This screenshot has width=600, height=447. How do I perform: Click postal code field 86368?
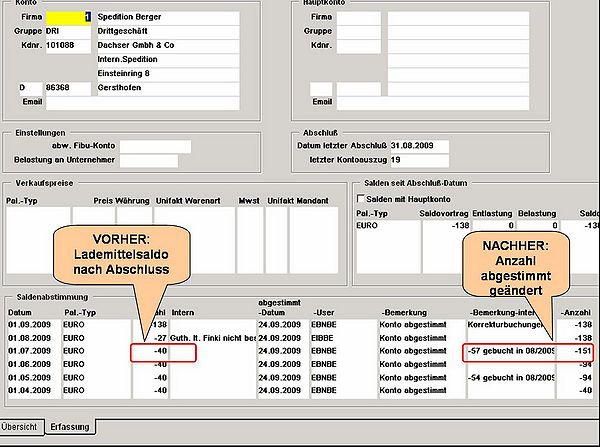point(68,88)
